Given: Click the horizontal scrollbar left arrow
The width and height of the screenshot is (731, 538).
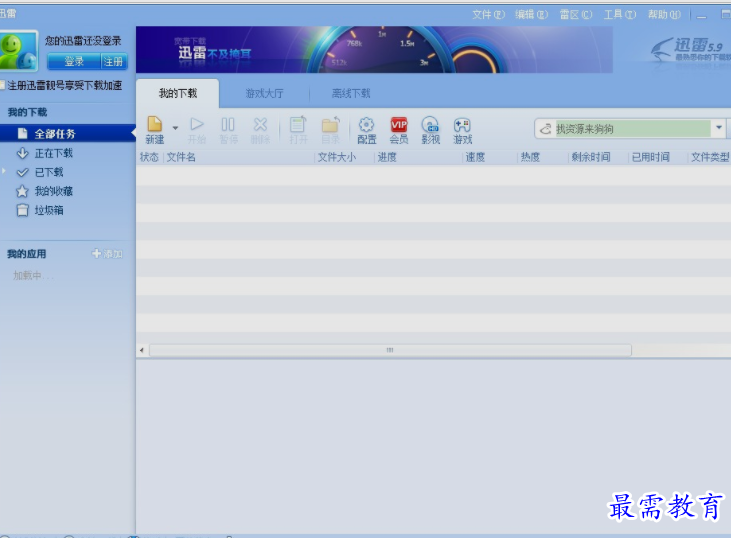Looking at the screenshot, I should pos(142,350).
